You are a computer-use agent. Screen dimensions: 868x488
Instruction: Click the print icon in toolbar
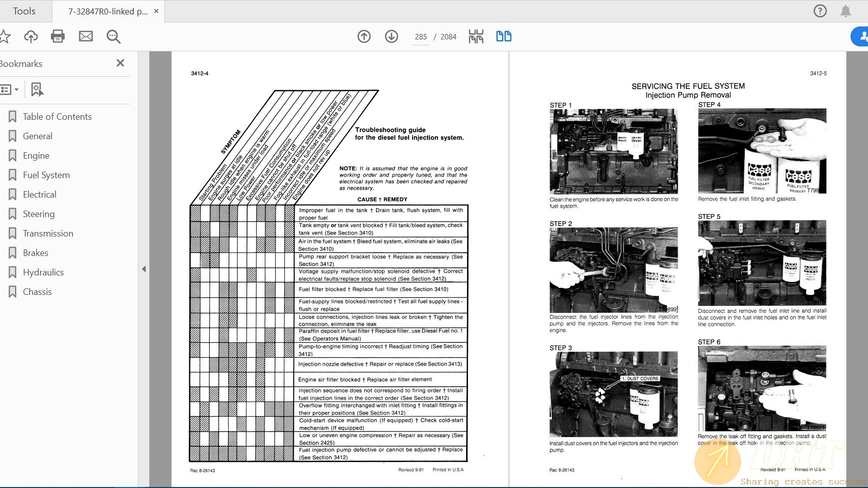(x=58, y=36)
